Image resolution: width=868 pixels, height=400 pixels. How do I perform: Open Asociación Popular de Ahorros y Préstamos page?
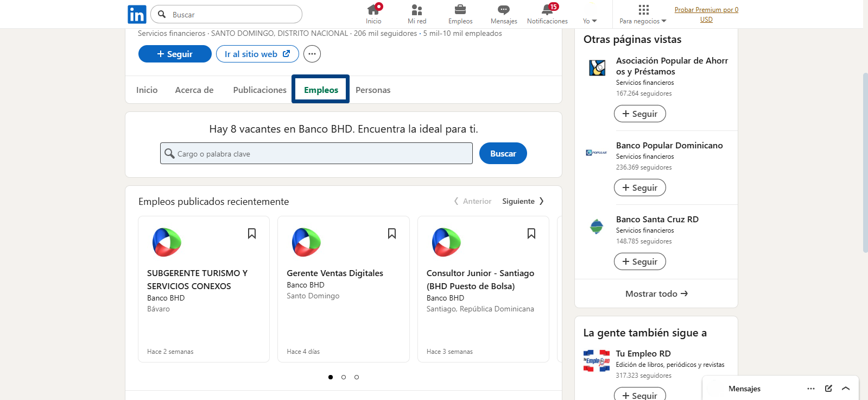coord(672,66)
